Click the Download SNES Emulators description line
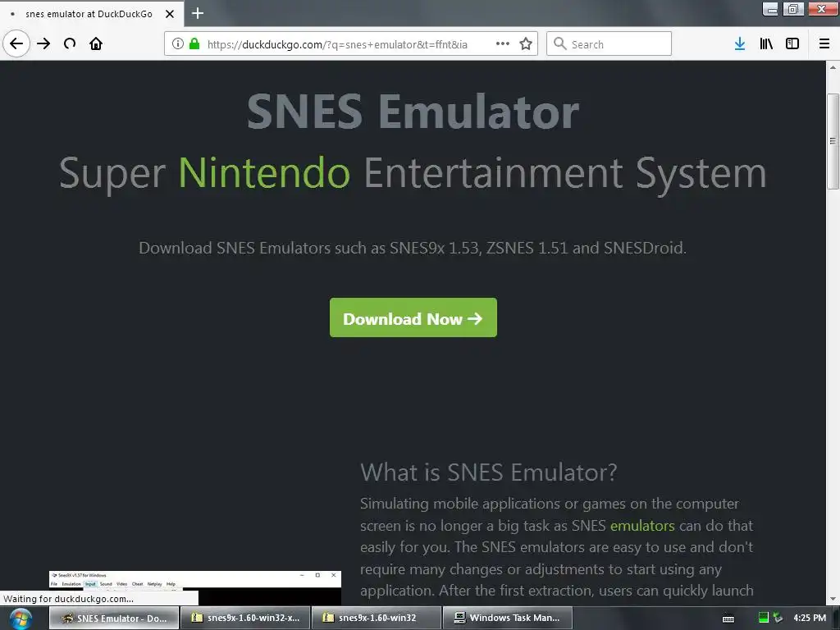The height and width of the screenshot is (630, 840). 413,248
